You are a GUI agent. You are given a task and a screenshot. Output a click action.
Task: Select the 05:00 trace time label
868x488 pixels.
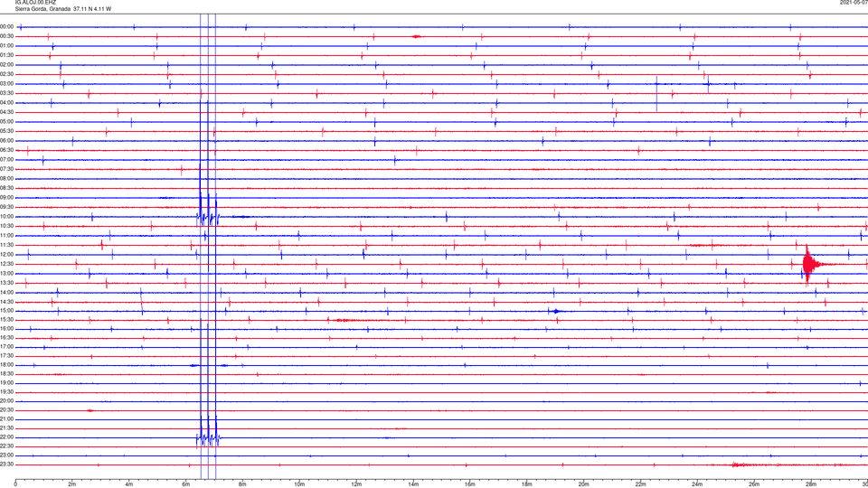[x=7, y=122]
